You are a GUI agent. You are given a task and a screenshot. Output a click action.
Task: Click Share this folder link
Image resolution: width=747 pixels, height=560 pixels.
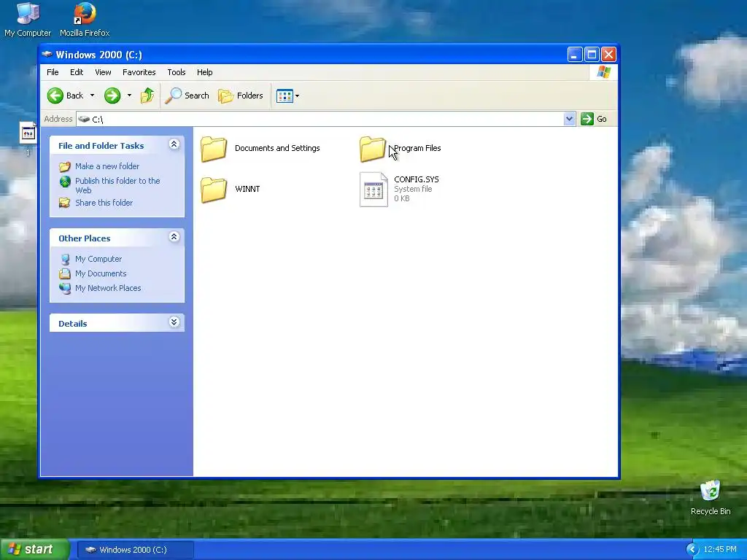(x=104, y=203)
